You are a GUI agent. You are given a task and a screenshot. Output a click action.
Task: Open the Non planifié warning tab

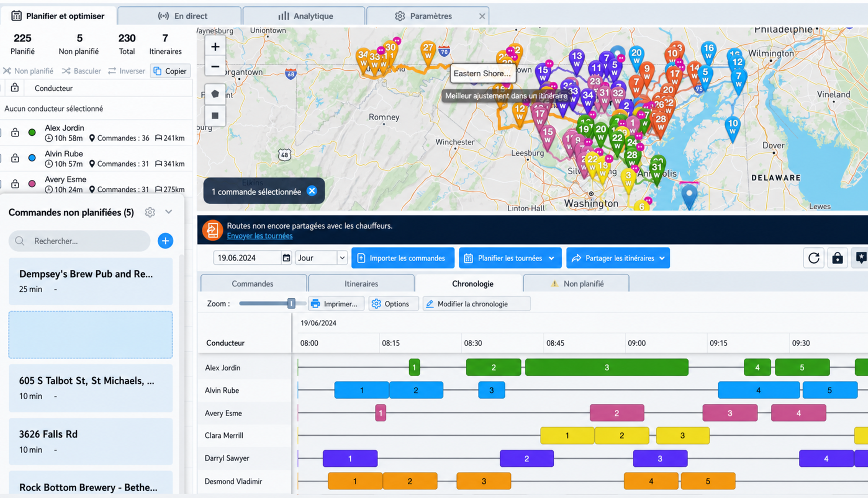tap(576, 283)
